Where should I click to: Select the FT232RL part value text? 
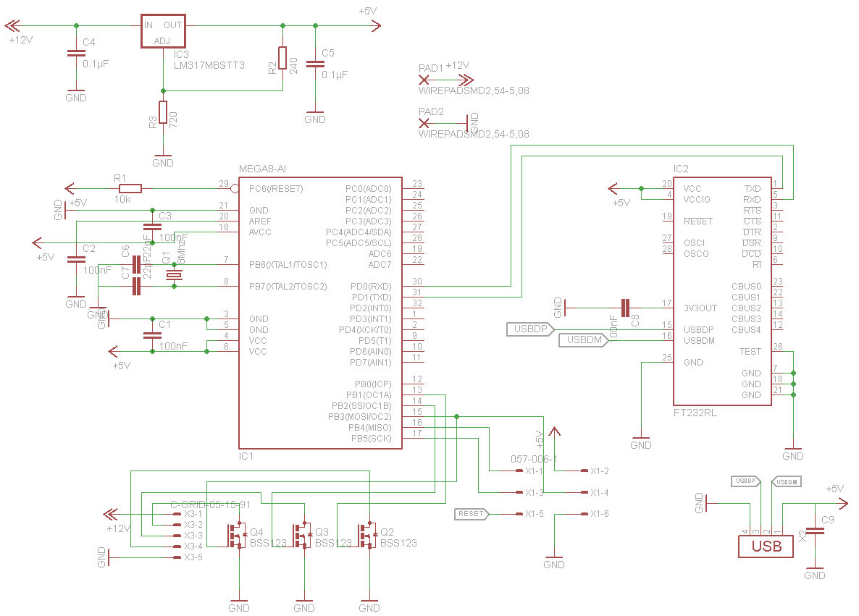695,413
